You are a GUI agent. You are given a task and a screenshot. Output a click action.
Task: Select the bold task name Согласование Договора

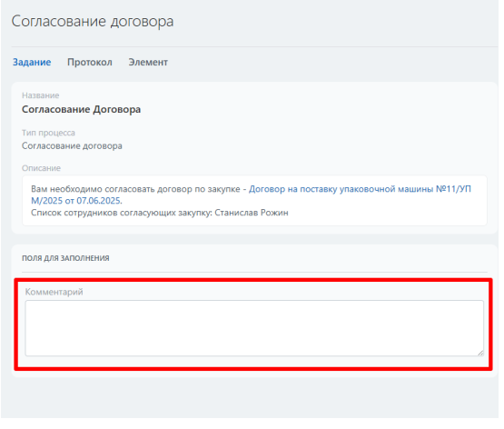81,110
